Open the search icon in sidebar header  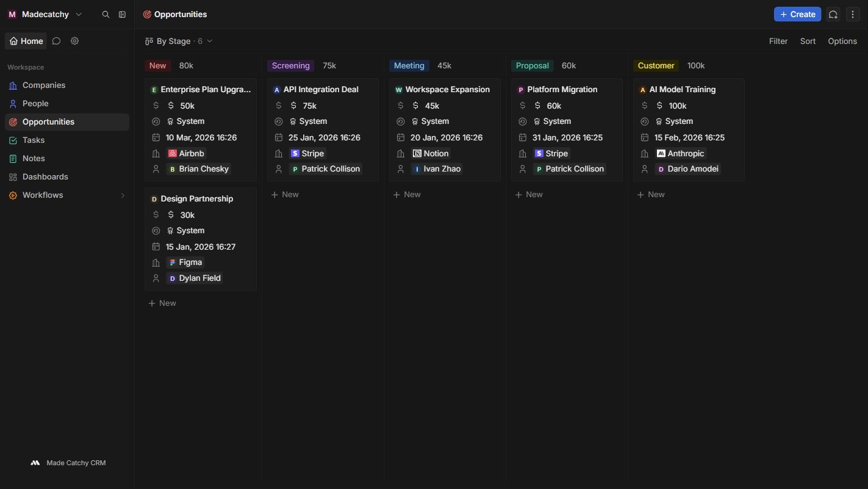[106, 14]
